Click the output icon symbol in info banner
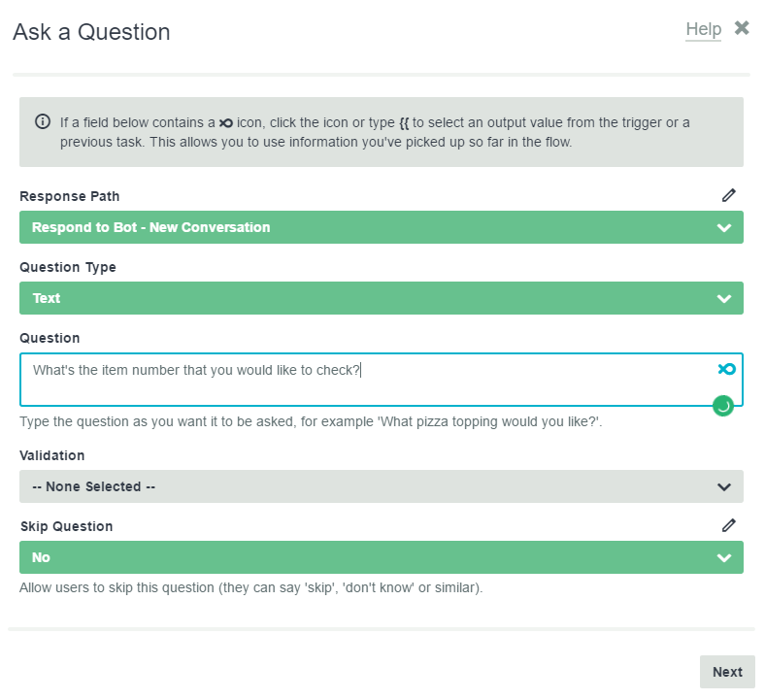 (x=226, y=123)
